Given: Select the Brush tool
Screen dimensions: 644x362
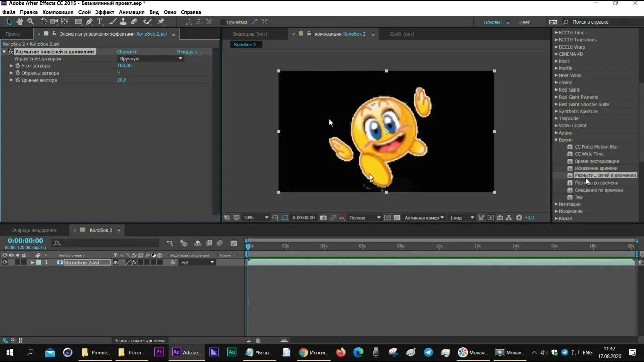Looking at the screenshot, I should coord(113,22).
